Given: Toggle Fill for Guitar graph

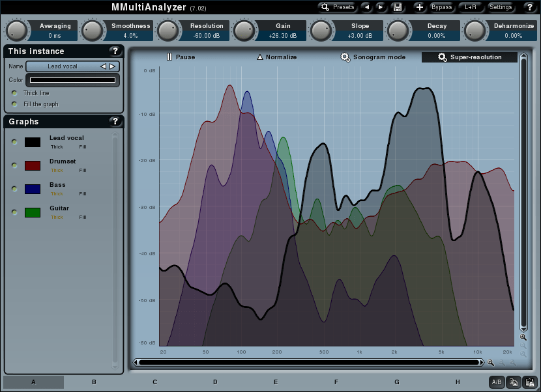Looking at the screenshot, I should pos(83,217).
